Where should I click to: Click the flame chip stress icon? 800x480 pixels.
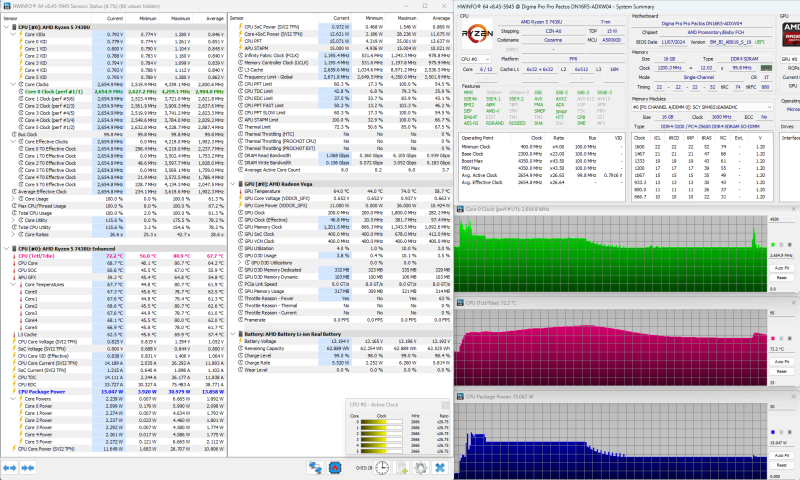point(335,467)
